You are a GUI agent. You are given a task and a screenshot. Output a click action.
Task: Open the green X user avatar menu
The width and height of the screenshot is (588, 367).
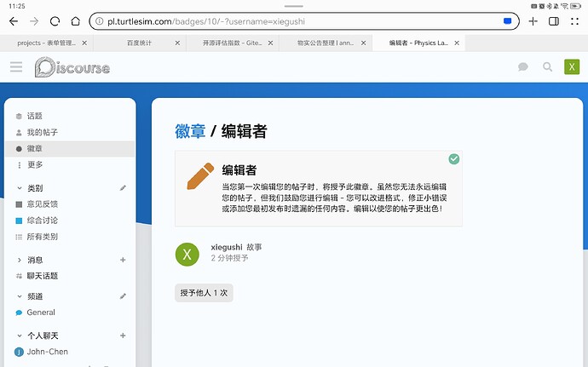tap(572, 67)
